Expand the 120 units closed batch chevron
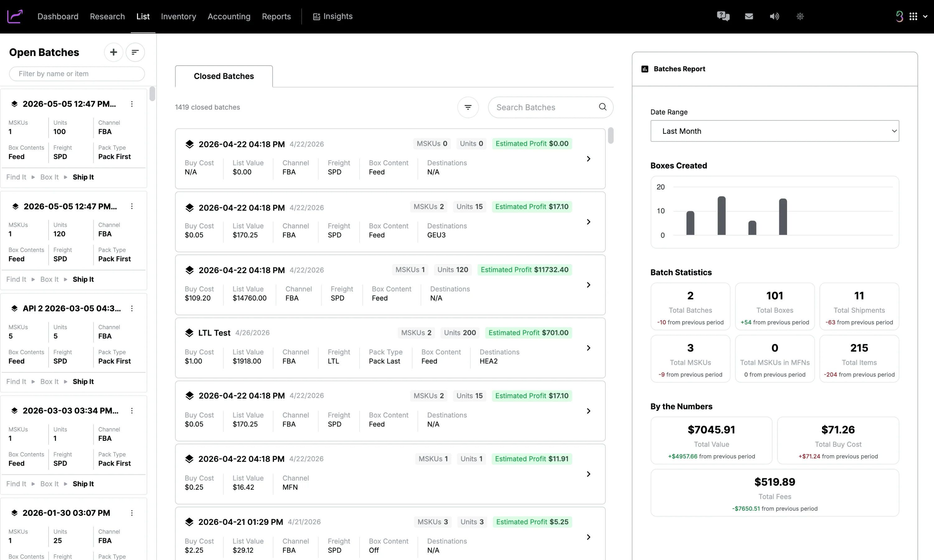 [588, 285]
